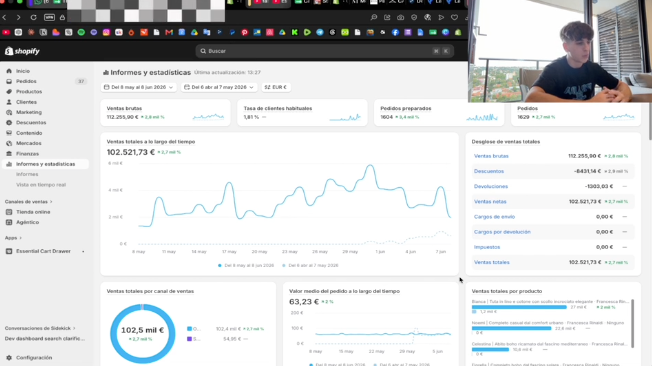Click Ventas totales a lo largo del tiempo title
652x366 pixels.
151,142
